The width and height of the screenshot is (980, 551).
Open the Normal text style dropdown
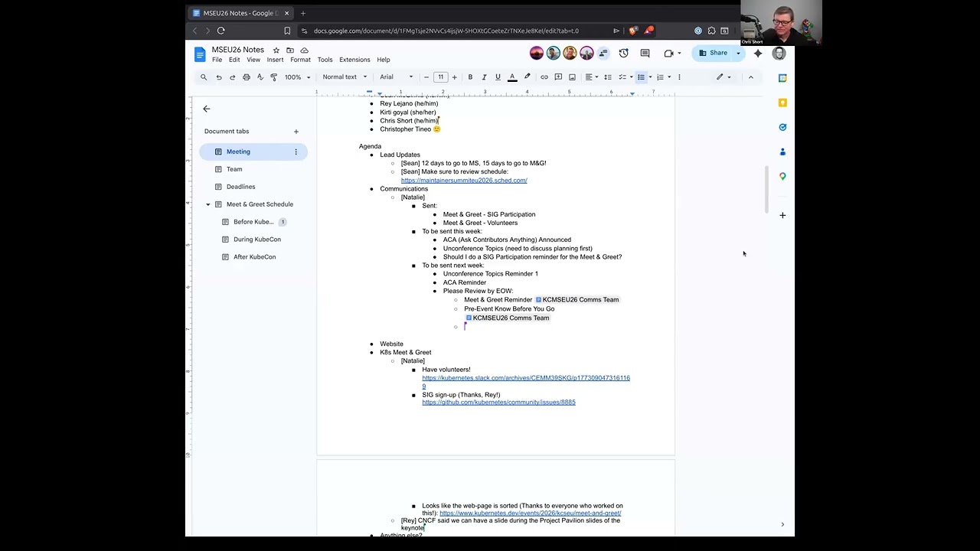click(x=345, y=77)
